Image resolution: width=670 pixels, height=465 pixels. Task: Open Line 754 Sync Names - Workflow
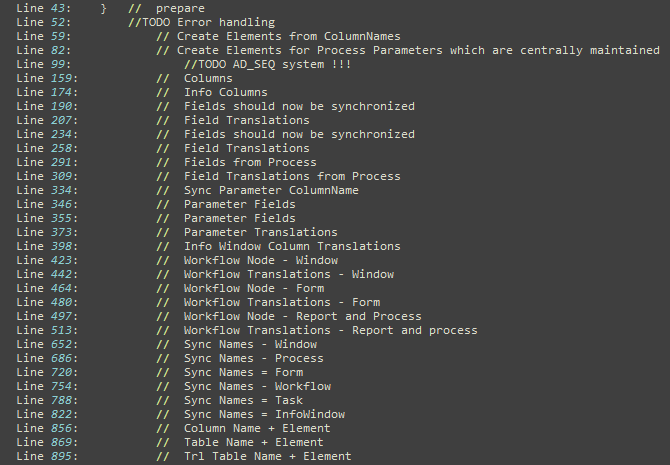173,386
